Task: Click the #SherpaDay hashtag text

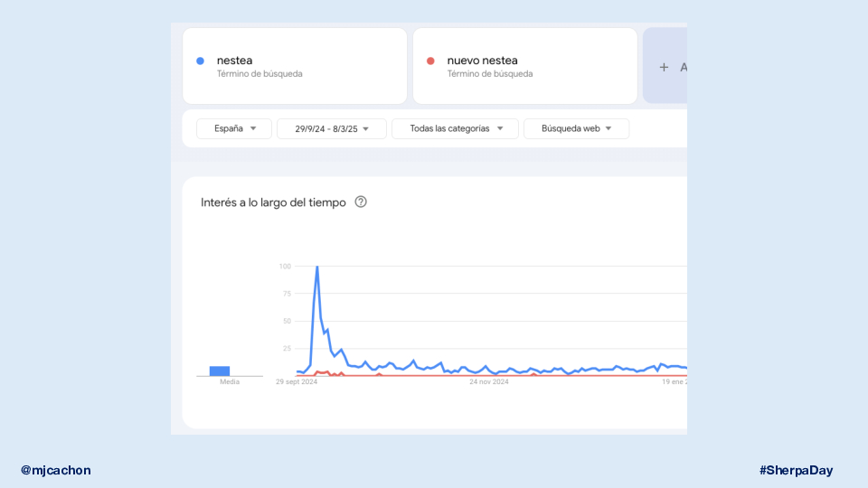Action: (796, 470)
